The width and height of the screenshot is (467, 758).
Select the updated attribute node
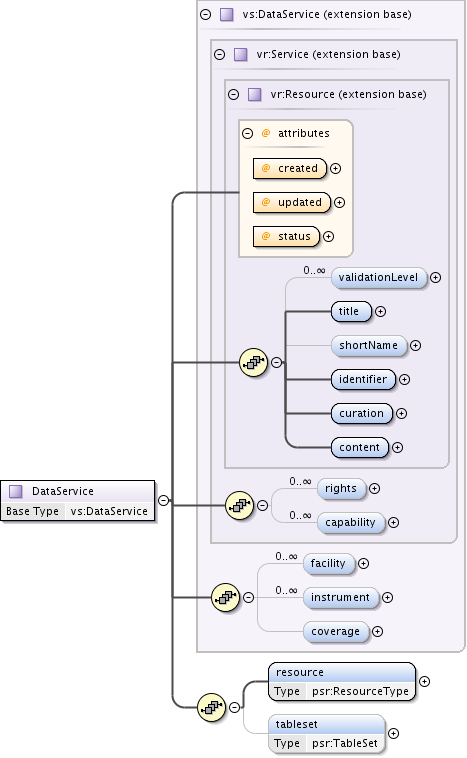point(292,203)
